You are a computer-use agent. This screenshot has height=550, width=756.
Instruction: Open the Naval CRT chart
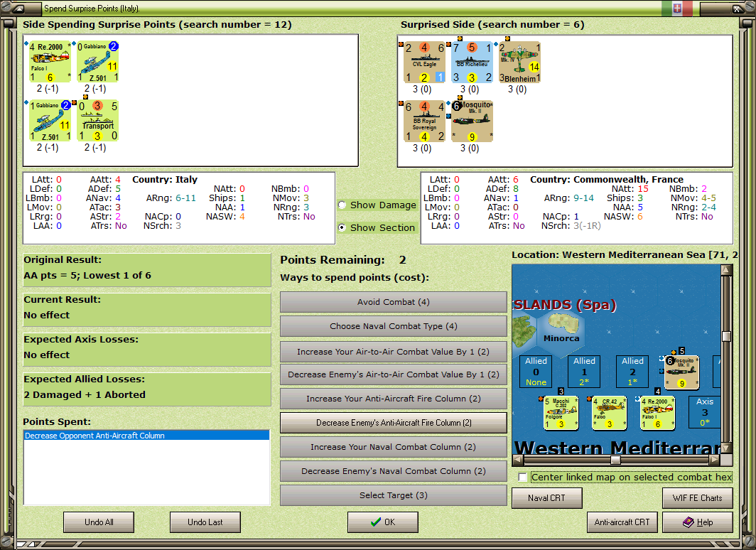click(x=547, y=498)
